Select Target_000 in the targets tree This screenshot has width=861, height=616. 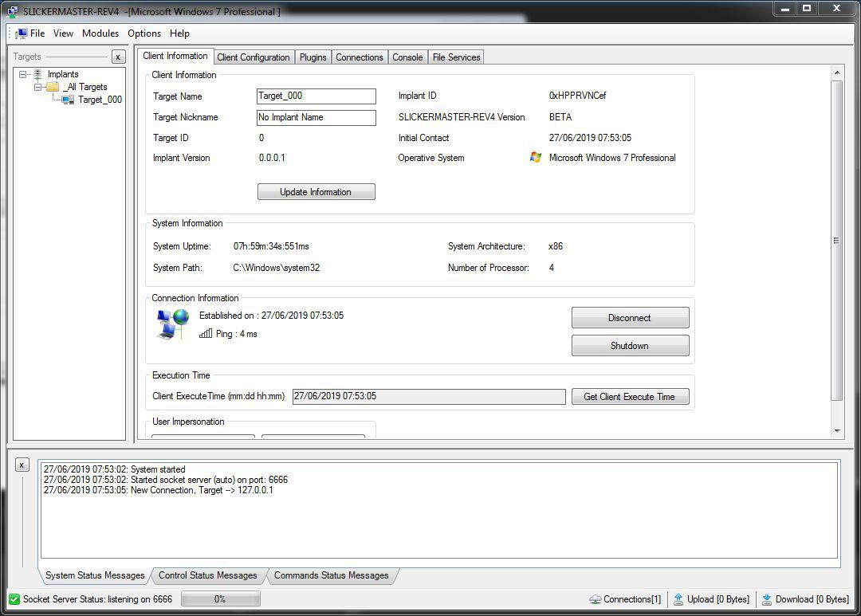click(x=100, y=100)
